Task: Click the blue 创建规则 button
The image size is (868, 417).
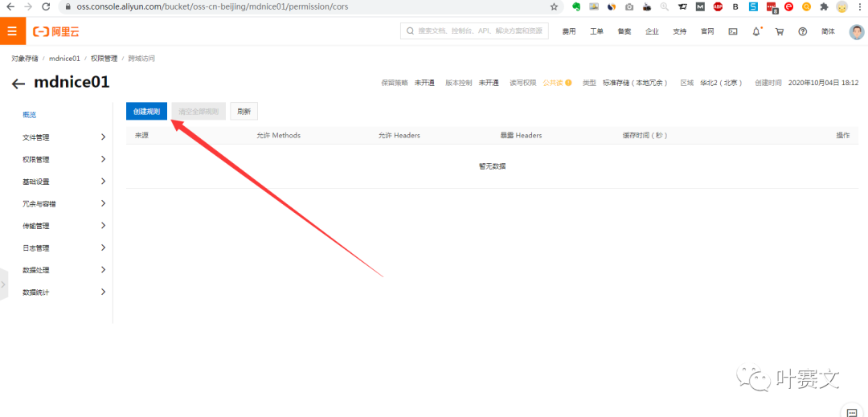Action: [147, 111]
